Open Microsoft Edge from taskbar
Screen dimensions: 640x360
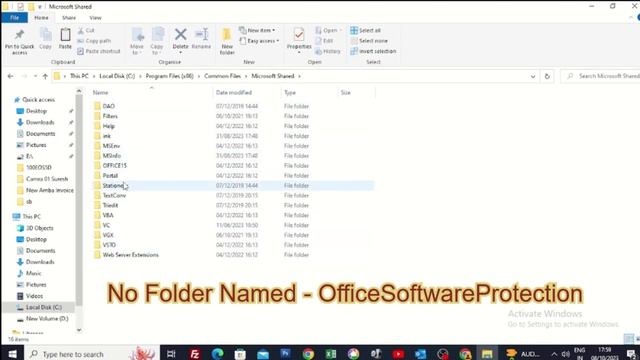point(218,353)
